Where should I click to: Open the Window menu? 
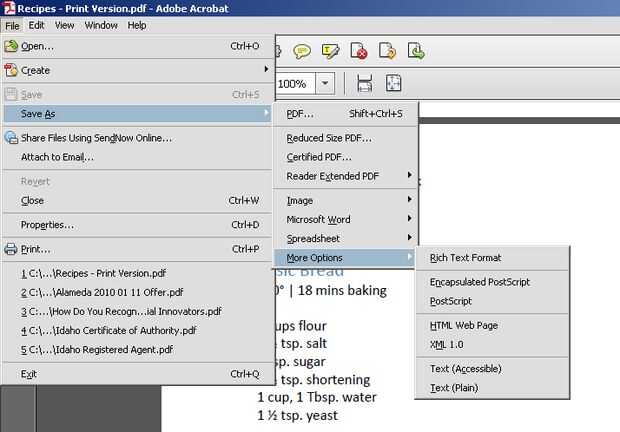tap(101, 25)
